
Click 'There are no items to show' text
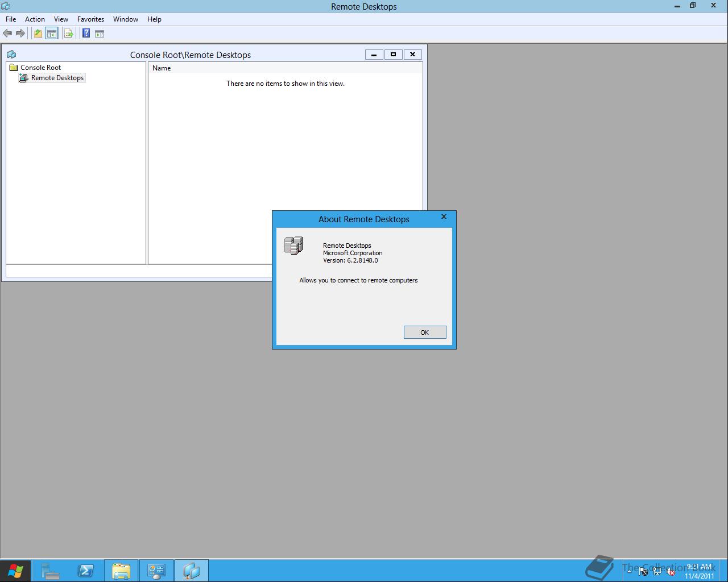pyautogui.click(x=286, y=84)
